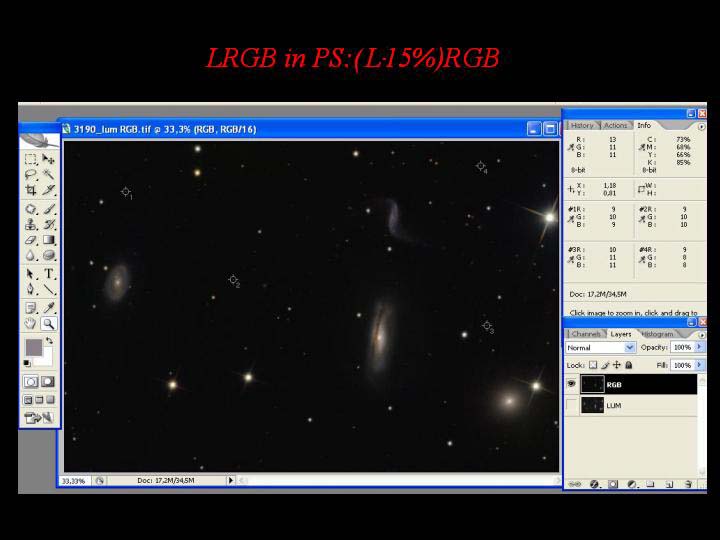Screen dimensions: 720x540
Task: Click the LUM layer thumbnail
Action: 592,405
